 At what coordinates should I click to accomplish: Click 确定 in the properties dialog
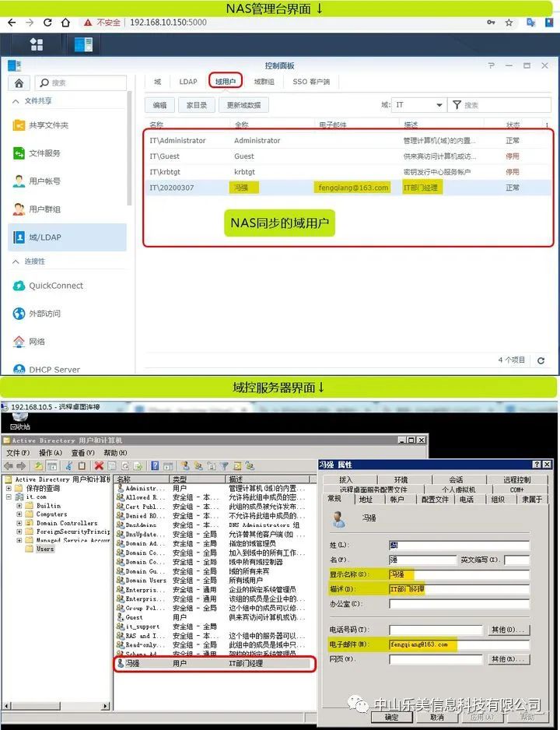click(x=392, y=718)
